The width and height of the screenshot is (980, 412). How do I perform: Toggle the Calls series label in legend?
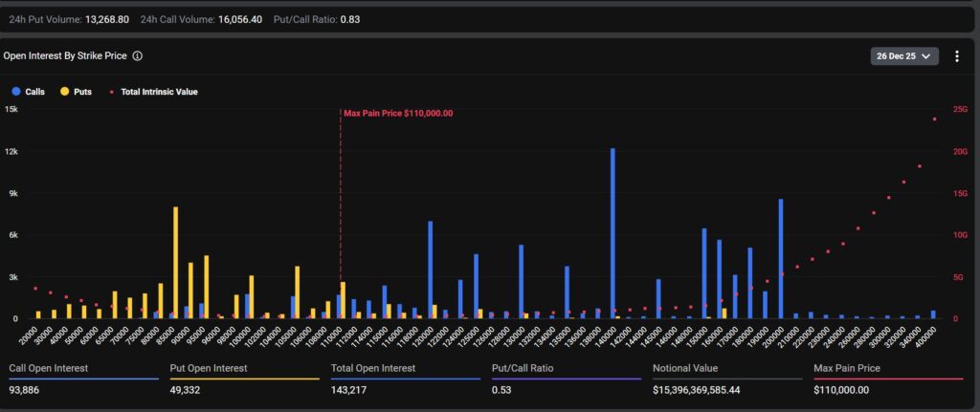pyautogui.click(x=34, y=92)
